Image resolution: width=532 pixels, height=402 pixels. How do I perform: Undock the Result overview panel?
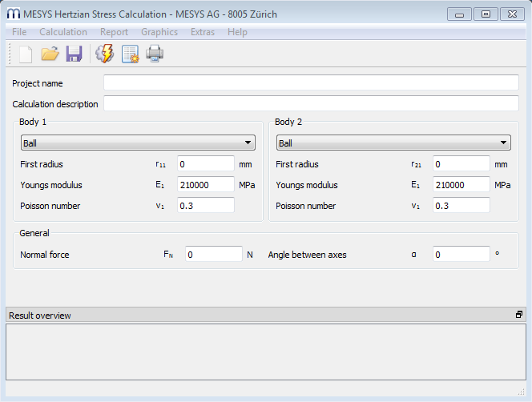pos(519,315)
